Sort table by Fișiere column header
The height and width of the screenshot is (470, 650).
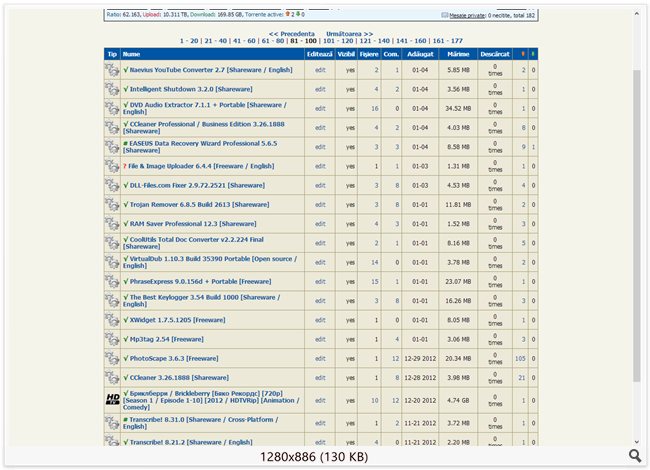pyautogui.click(x=369, y=54)
